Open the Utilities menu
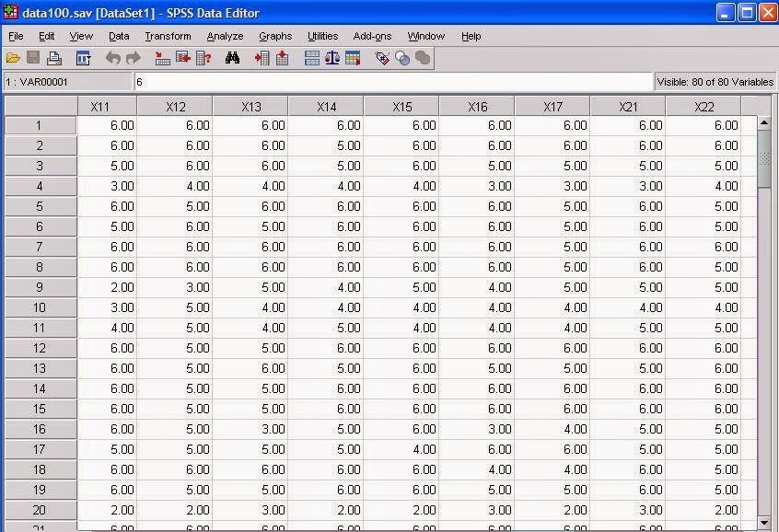The height and width of the screenshot is (532, 779). pos(322,36)
